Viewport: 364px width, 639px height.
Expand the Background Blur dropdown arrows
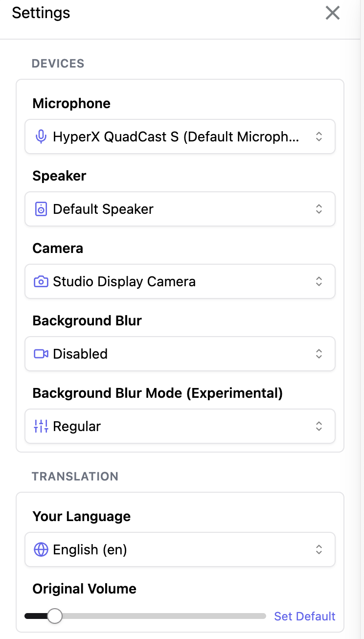(318, 354)
